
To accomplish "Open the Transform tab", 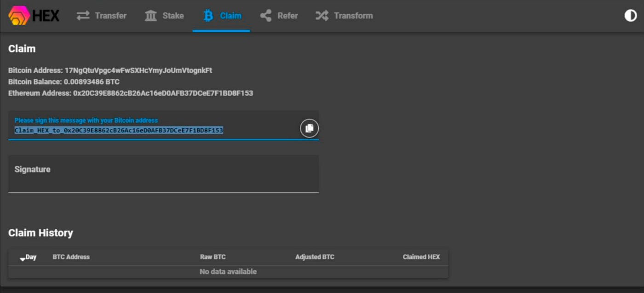I will 344,16.
